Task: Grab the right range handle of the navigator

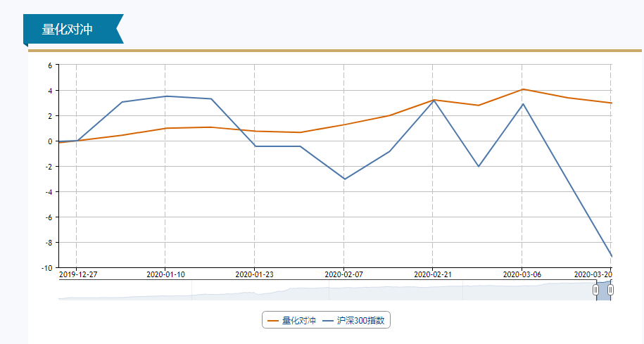Action: pyautogui.click(x=610, y=290)
